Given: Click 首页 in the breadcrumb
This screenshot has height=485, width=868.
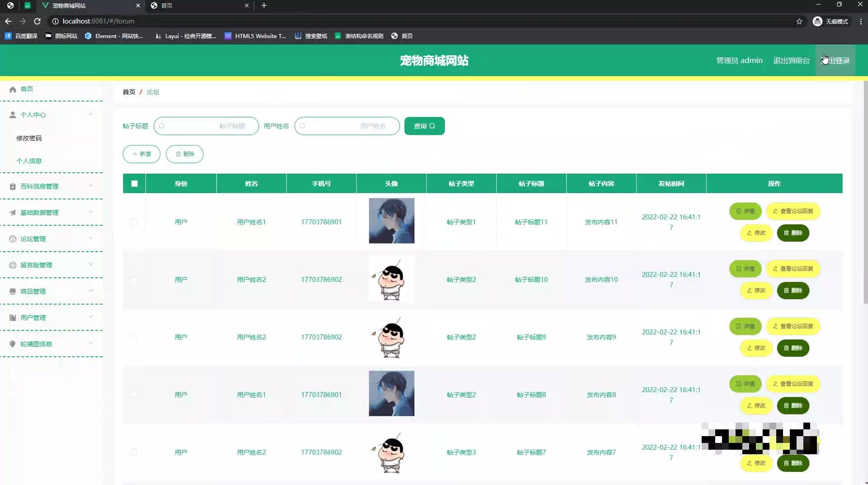Looking at the screenshot, I should click(129, 92).
